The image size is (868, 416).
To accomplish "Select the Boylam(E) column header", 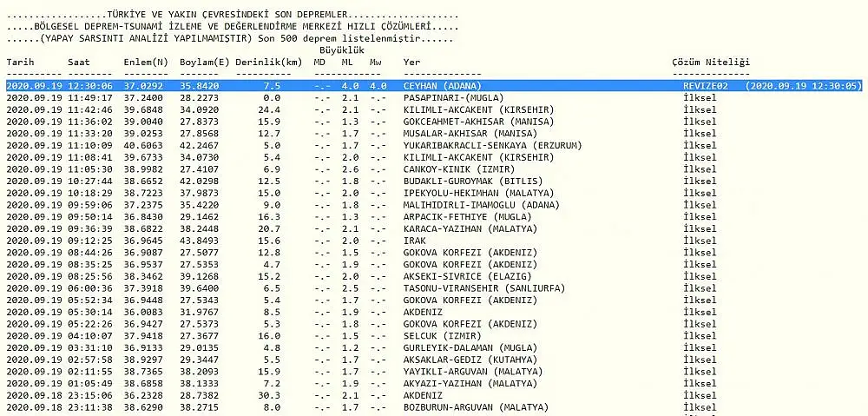I will tap(204, 62).
